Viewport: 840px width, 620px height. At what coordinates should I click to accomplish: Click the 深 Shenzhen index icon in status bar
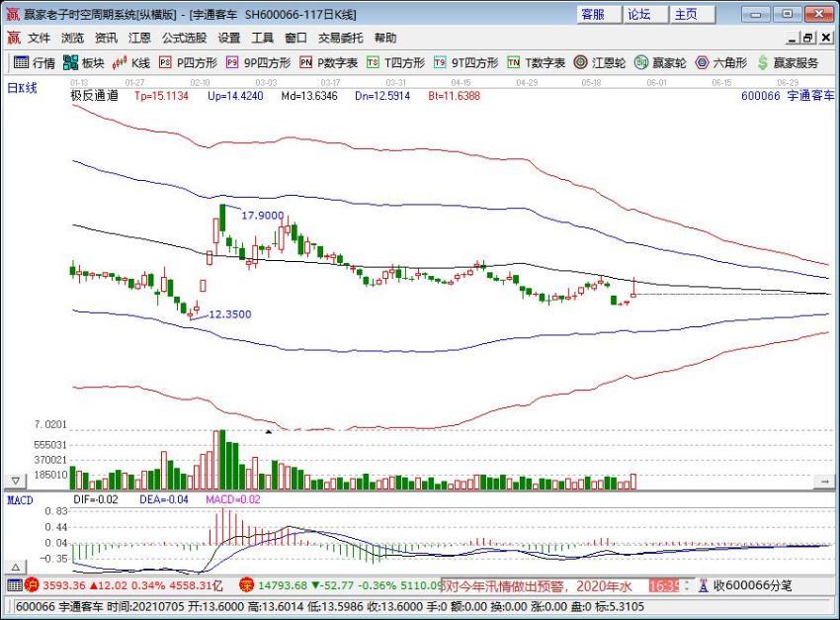click(246, 585)
